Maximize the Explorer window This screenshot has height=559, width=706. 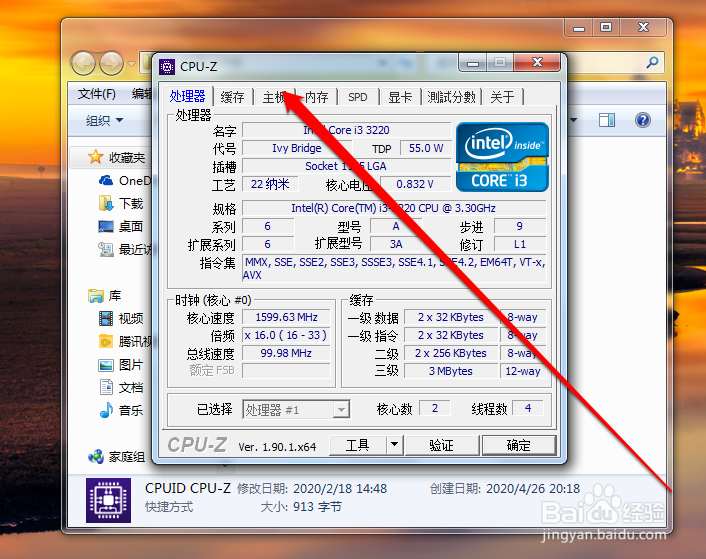(x=606, y=27)
